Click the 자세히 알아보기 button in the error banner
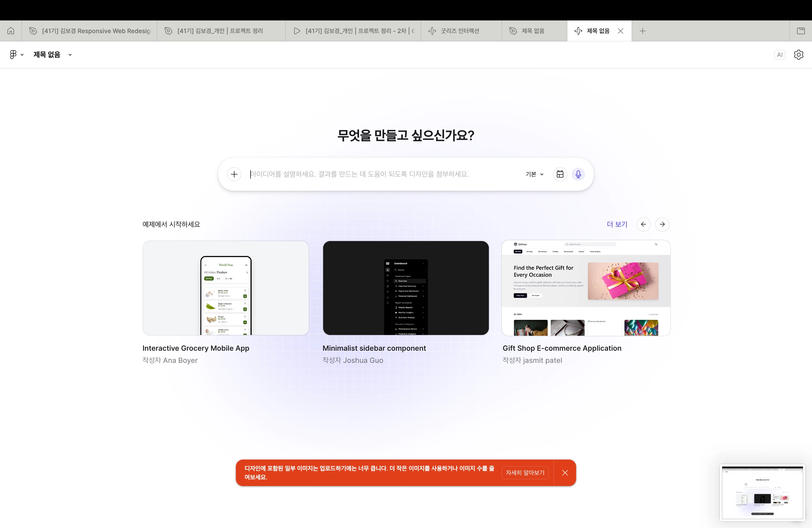The image size is (812, 528). (525, 472)
